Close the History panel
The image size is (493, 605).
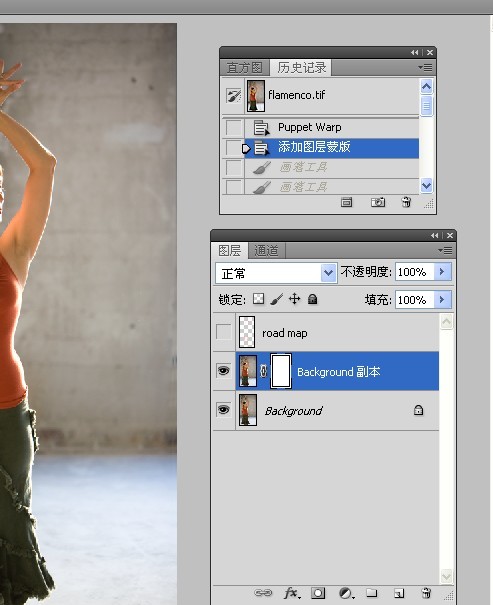430,52
